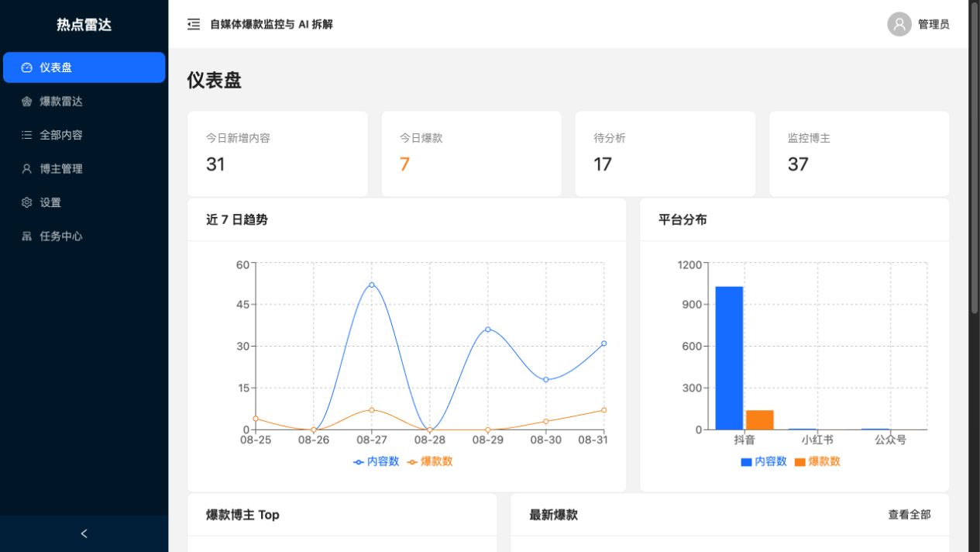This screenshot has height=552, width=980.
Task: Click 自媒体爆款监控与 AI 拆解 header text
Action: (x=271, y=24)
